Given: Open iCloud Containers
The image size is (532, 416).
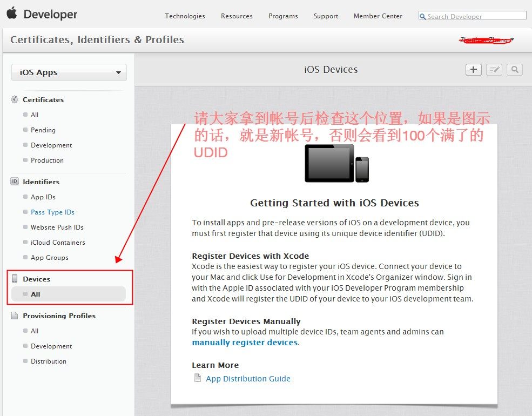Looking at the screenshot, I should pyautogui.click(x=58, y=242).
